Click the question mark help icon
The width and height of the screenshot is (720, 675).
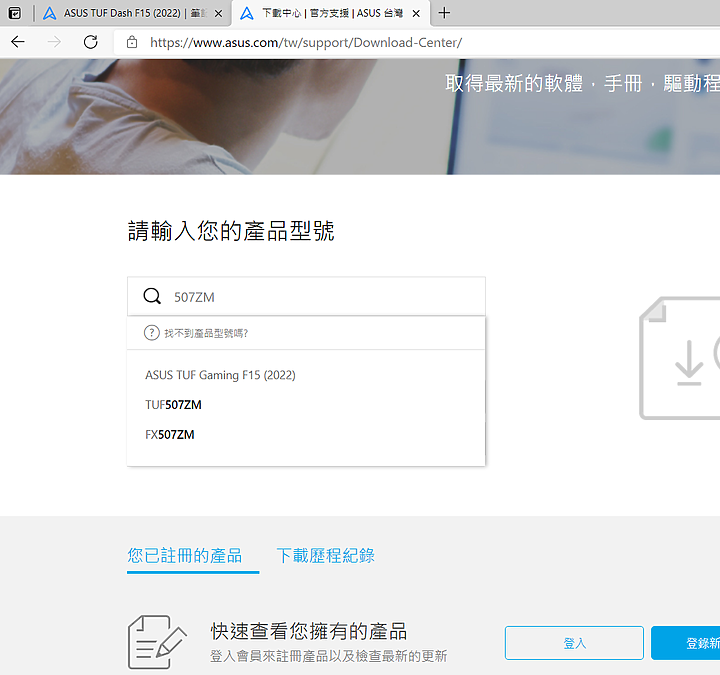click(152, 333)
